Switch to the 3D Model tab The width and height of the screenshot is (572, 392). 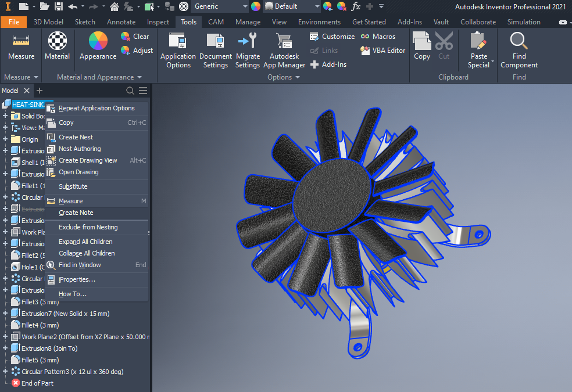tap(48, 22)
